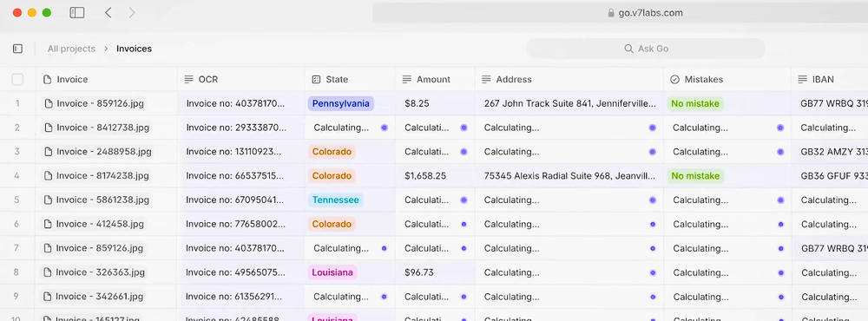Click the go.v7labs.com address bar
868x321 pixels.
pos(620,13)
